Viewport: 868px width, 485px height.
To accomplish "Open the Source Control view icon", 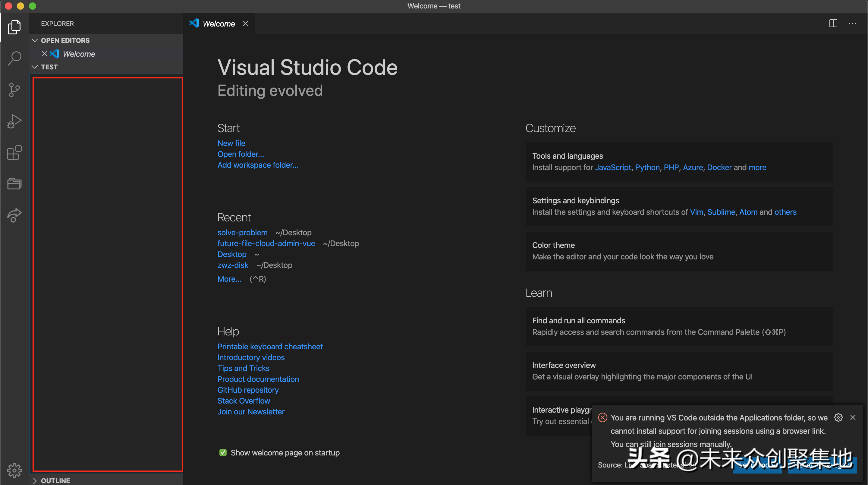I will tap(14, 90).
